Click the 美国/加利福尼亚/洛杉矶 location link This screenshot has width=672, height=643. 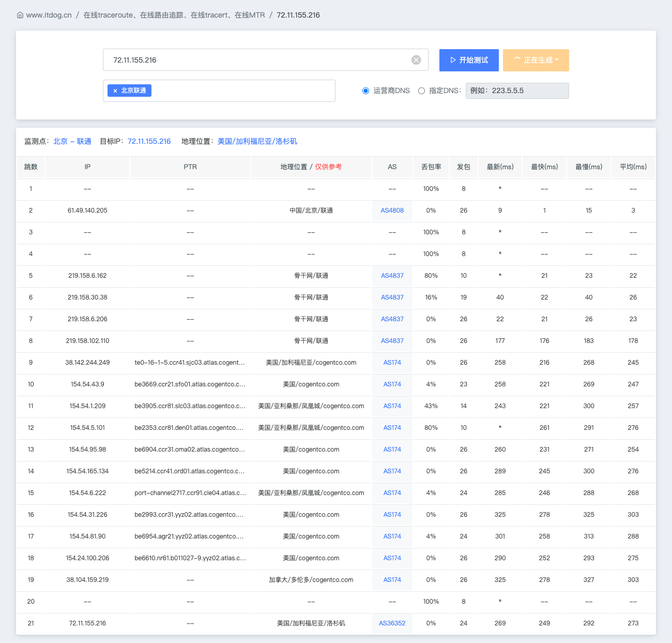(257, 141)
